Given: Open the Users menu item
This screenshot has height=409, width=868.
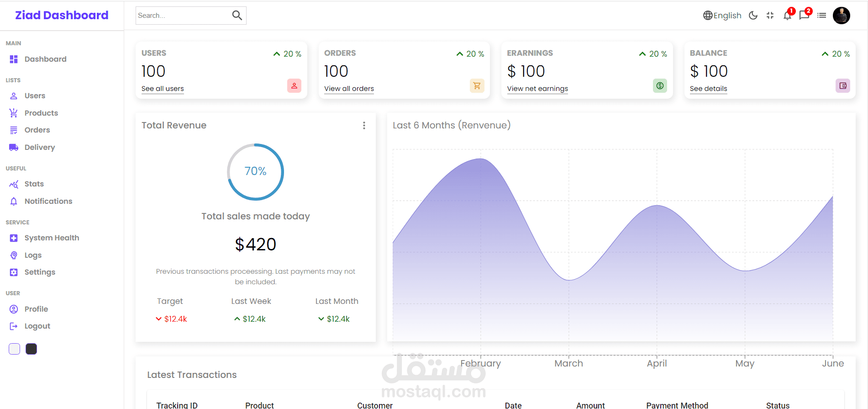Looking at the screenshot, I should [x=35, y=96].
